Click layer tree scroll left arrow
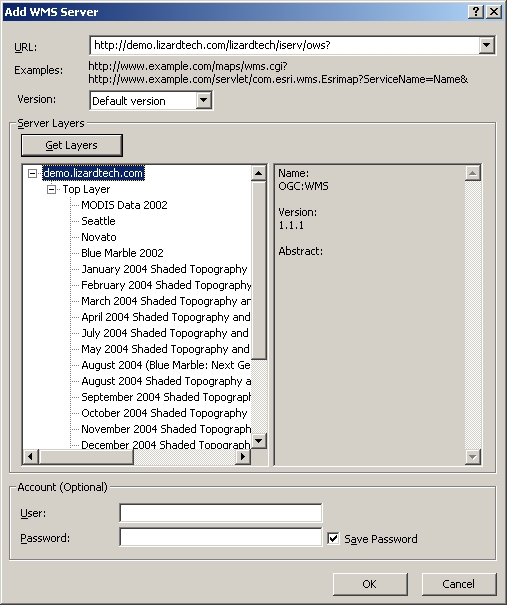Image resolution: width=507 pixels, height=605 pixels. tap(30, 457)
